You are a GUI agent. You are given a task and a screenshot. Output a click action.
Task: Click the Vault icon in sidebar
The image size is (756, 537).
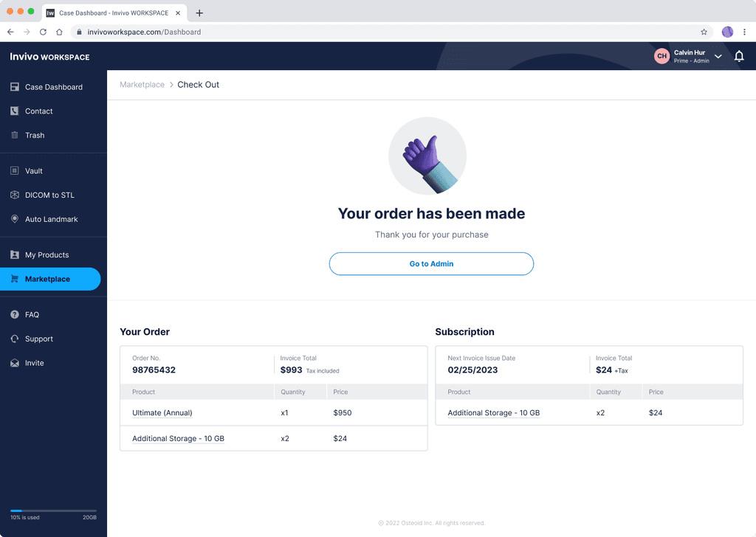[x=15, y=170]
